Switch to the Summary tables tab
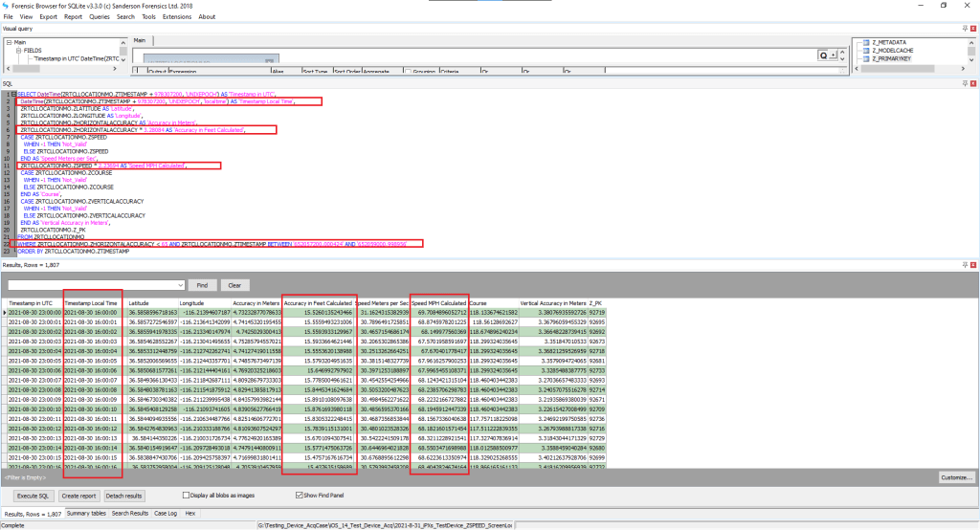 (86, 514)
